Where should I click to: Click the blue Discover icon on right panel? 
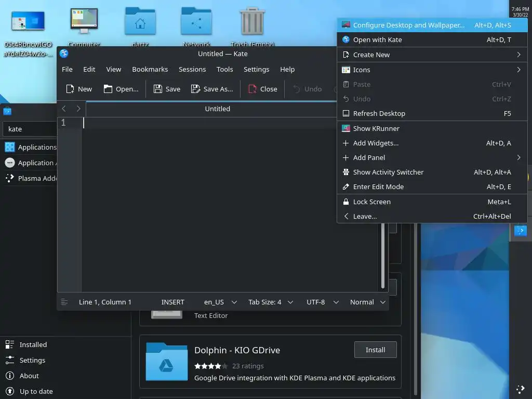[520, 231]
